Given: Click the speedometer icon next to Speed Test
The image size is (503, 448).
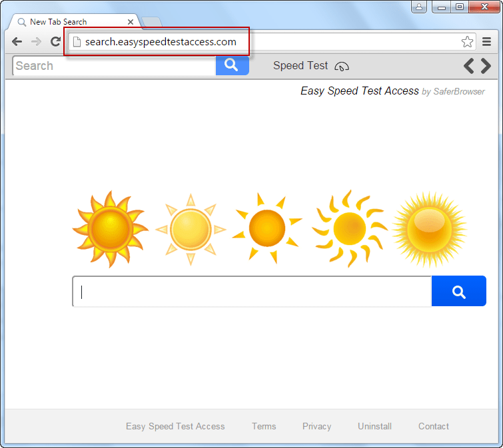Looking at the screenshot, I should (x=342, y=67).
